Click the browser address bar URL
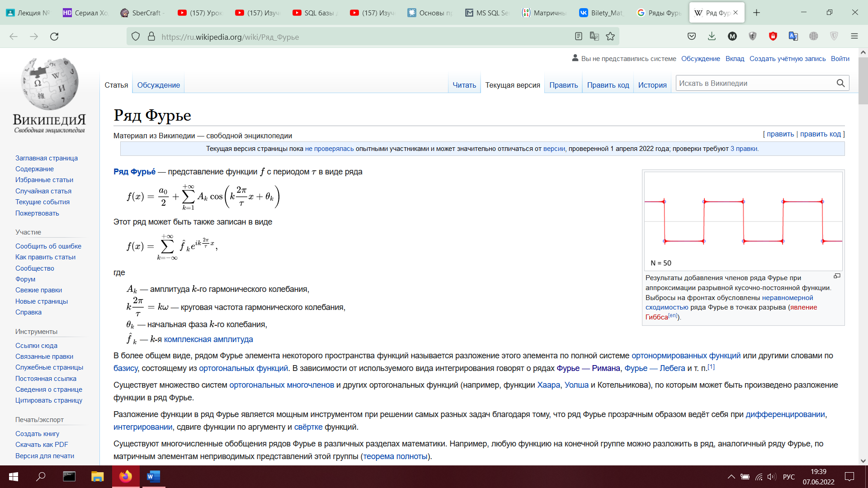The width and height of the screenshot is (868, 488). [x=230, y=37]
